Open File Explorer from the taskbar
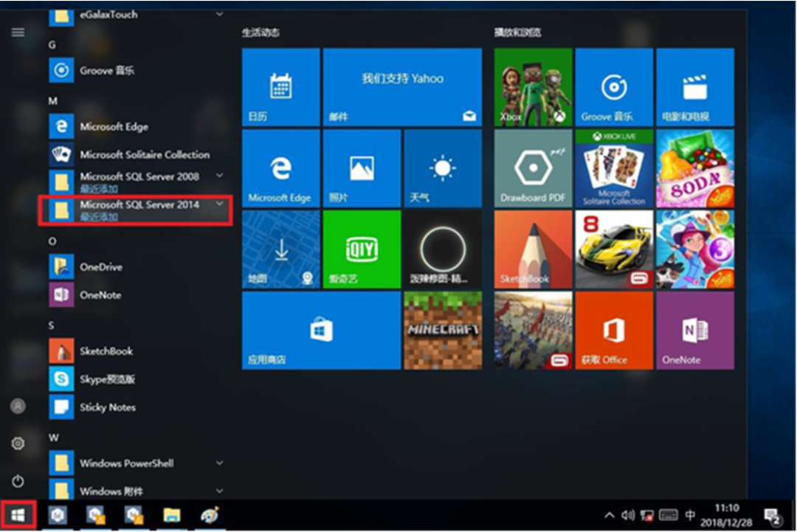797x532 pixels. [172, 515]
